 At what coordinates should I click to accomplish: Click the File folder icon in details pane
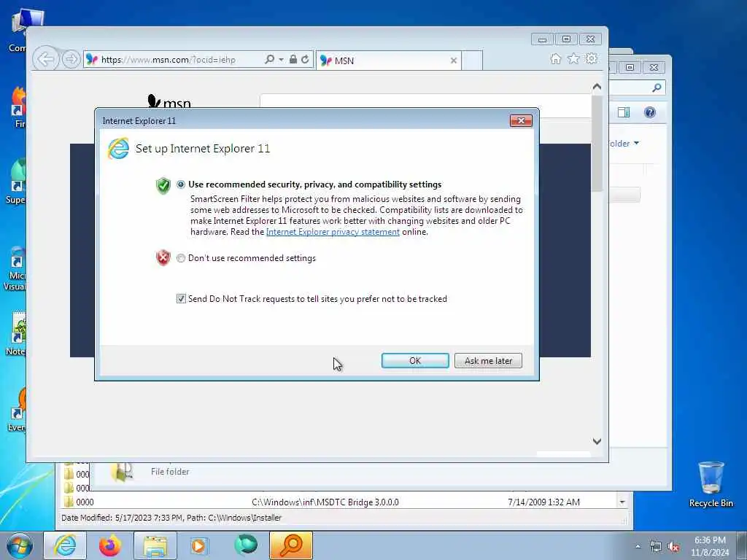(x=122, y=472)
